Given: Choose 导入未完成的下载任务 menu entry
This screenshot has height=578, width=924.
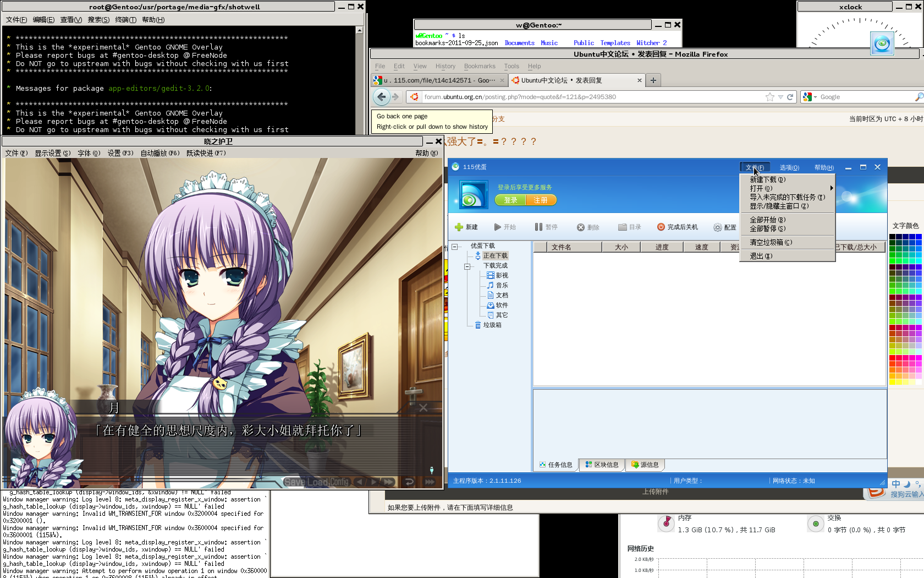Looking at the screenshot, I should tap(788, 197).
